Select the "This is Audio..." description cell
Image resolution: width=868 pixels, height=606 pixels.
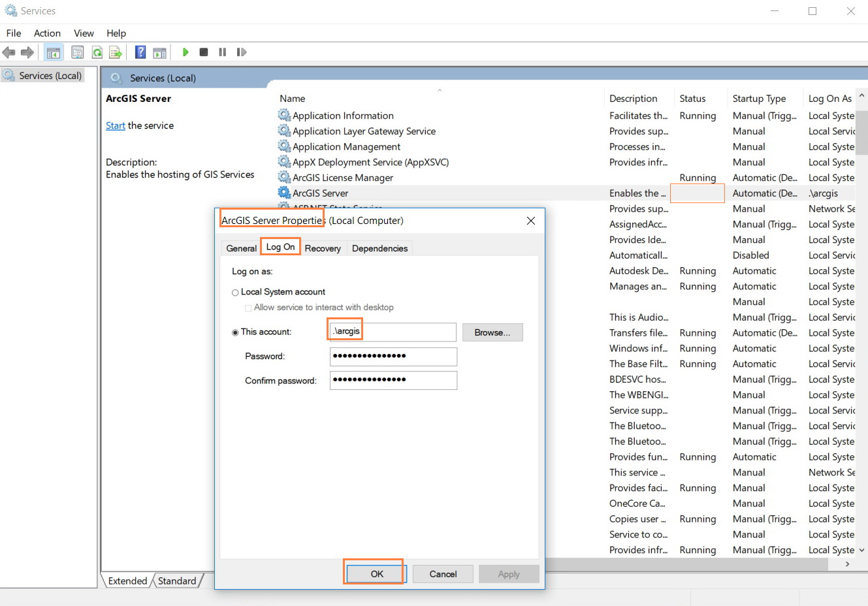coord(639,317)
